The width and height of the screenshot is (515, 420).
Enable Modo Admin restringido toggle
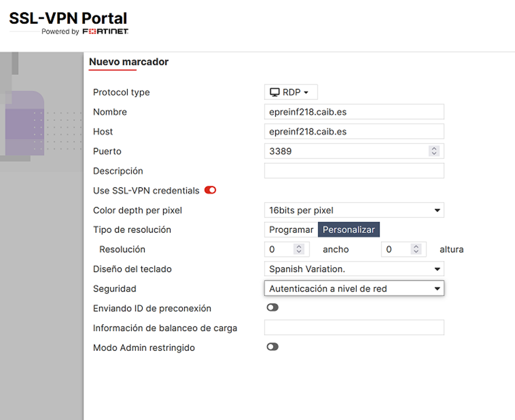click(272, 347)
